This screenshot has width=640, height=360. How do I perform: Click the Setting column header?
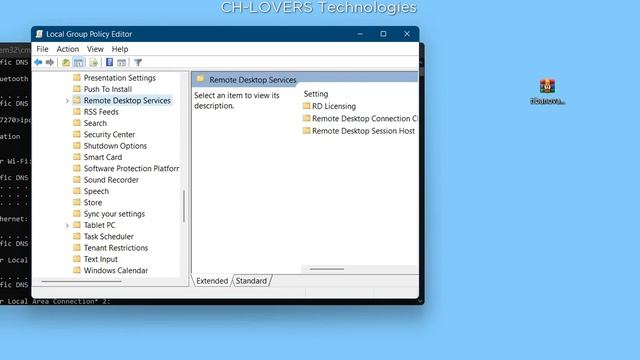pyautogui.click(x=316, y=94)
